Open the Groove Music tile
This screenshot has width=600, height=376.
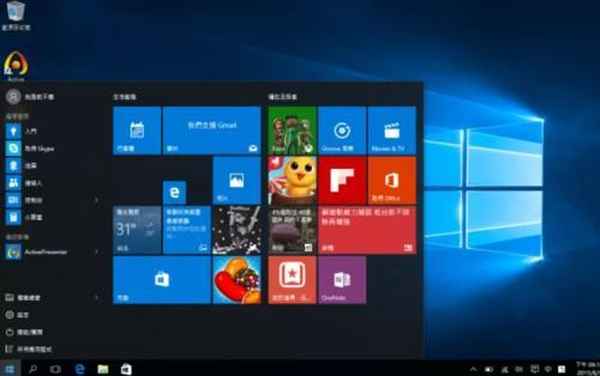click(342, 130)
